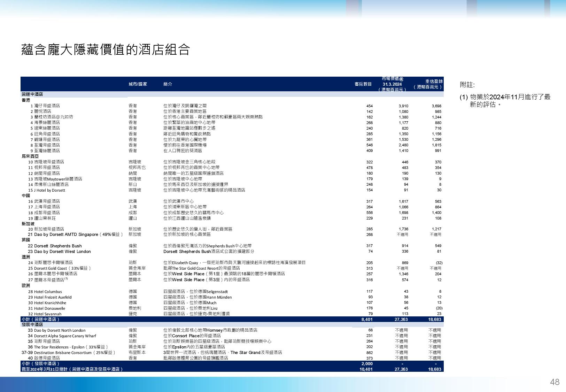Image resolution: width=566 pixels, height=392 pixels.
Task: Click revaluation surplus value 3,698
Action: 436,106
